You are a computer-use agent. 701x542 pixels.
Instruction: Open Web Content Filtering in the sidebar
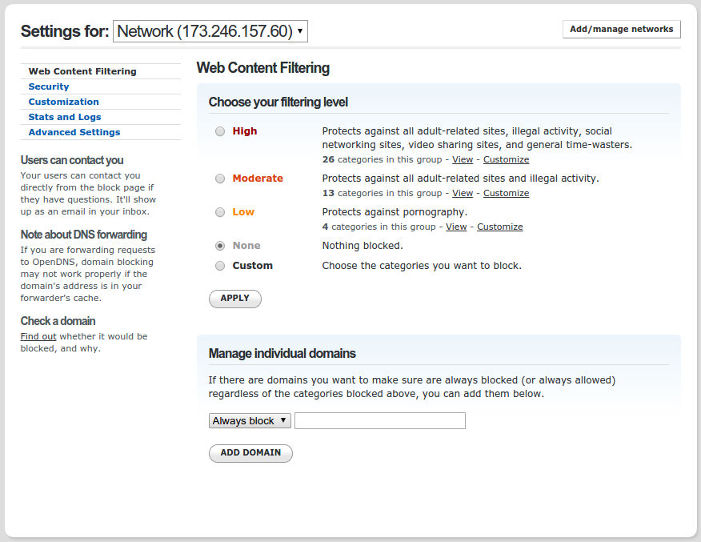(x=82, y=71)
